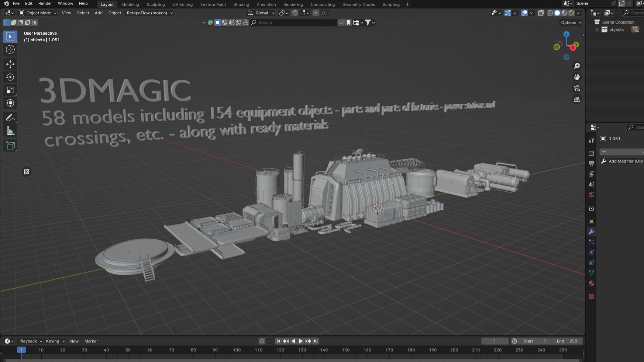This screenshot has width=644, height=362.
Task: Toggle auto keying record button
Action: coord(262,341)
